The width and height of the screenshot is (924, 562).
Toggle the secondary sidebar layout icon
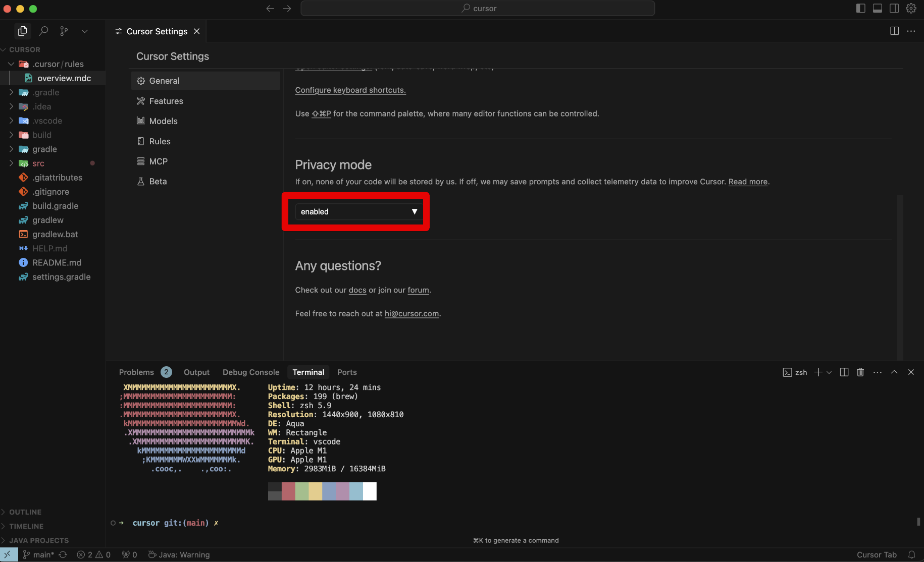pyautogui.click(x=894, y=8)
